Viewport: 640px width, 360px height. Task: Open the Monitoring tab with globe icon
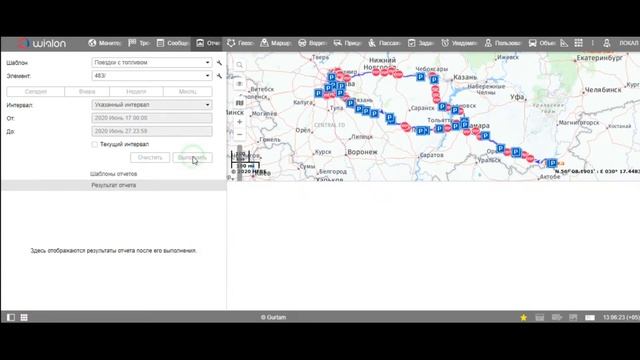tap(104, 43)
